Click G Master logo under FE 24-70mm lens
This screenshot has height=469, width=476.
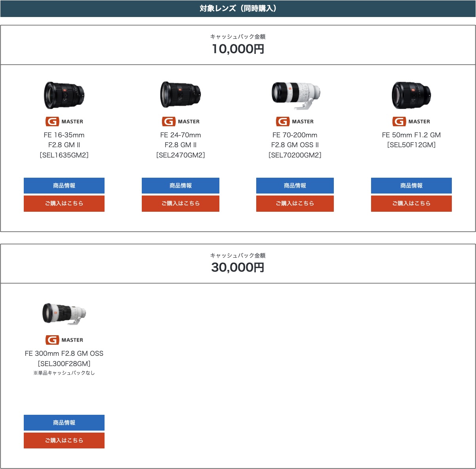click(181, 122)
